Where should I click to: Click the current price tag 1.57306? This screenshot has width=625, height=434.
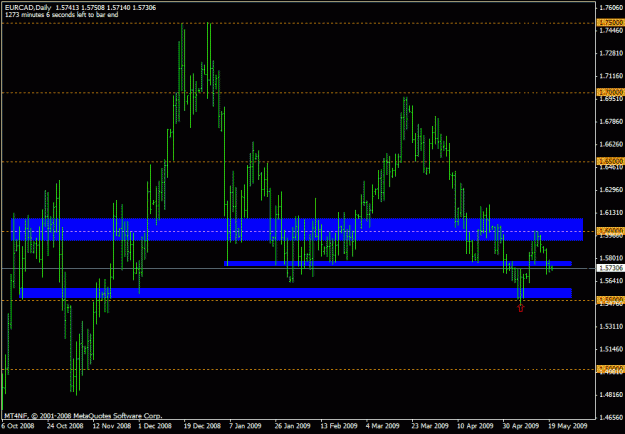pos(611,269)
